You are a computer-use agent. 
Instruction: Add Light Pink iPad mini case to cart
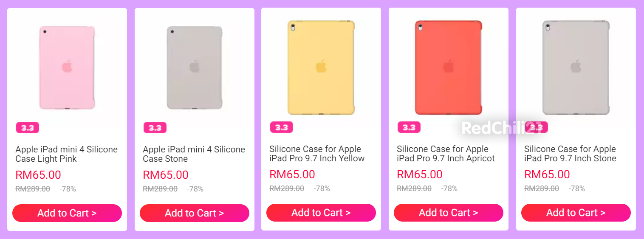[x=67, y=213]
